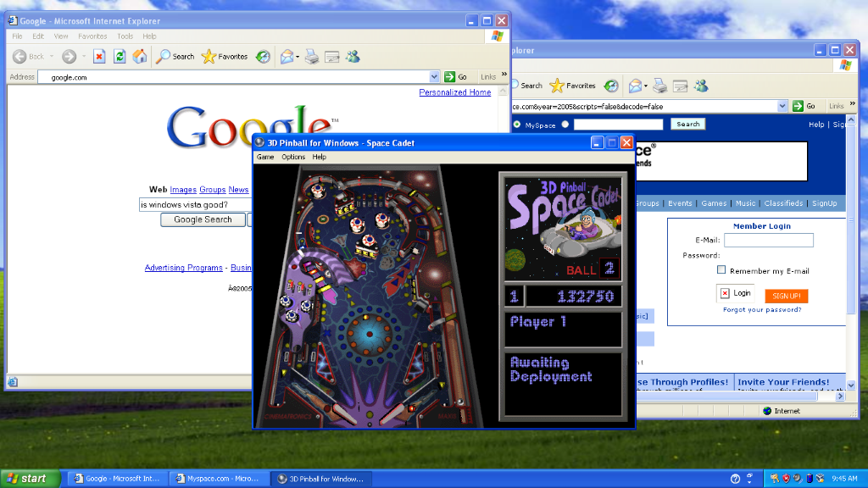Open Advertising Programs link
This screenshot has height=488, width=868.
pyautogui.click(x=183, y=268)
